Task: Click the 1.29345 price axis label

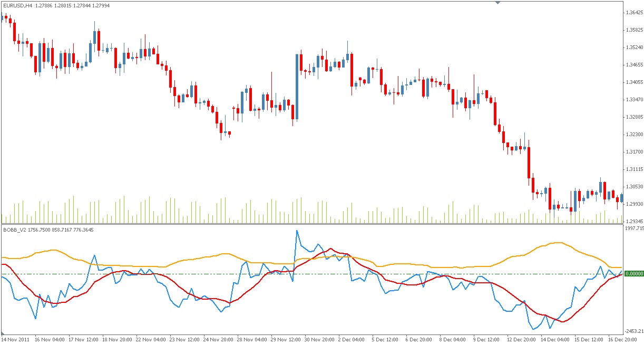Action: 634,221
